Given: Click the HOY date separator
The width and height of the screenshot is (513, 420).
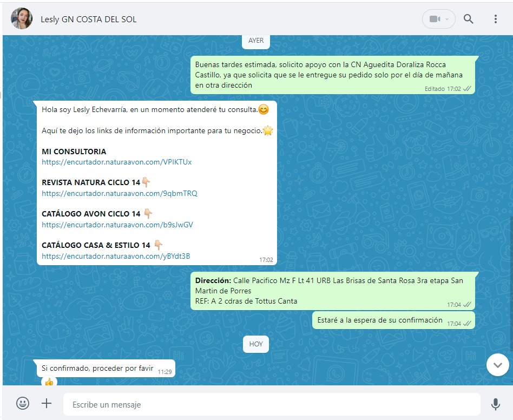Looking at the screenshot, I should pos(256,344).
